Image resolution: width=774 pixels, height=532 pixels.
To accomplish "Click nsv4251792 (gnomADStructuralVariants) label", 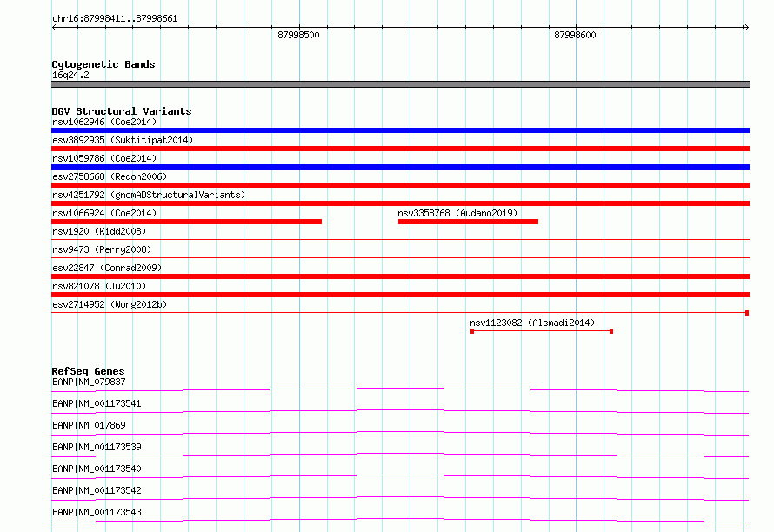I will click(149, 195).
